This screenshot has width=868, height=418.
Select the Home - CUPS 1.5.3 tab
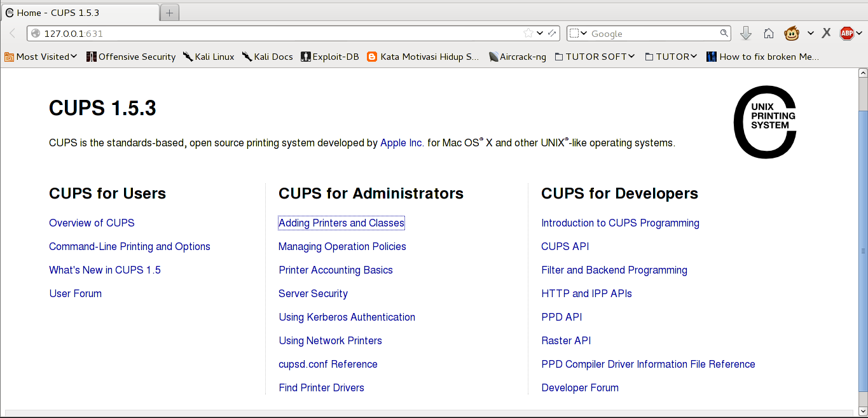(79, 12)
